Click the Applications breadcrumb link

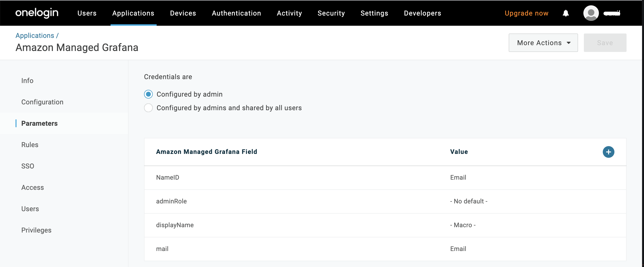coord(35,35)
